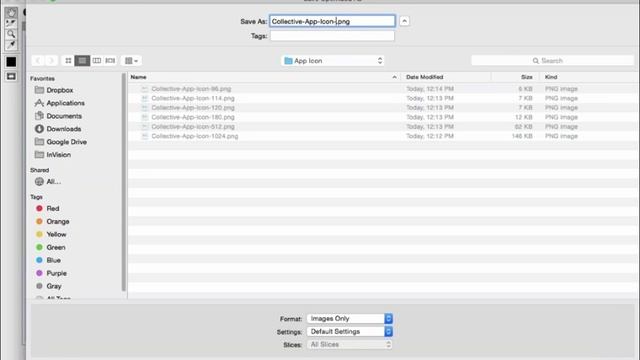Select the Zoom tool magnifier
The image size is (640, 360).
11,34
